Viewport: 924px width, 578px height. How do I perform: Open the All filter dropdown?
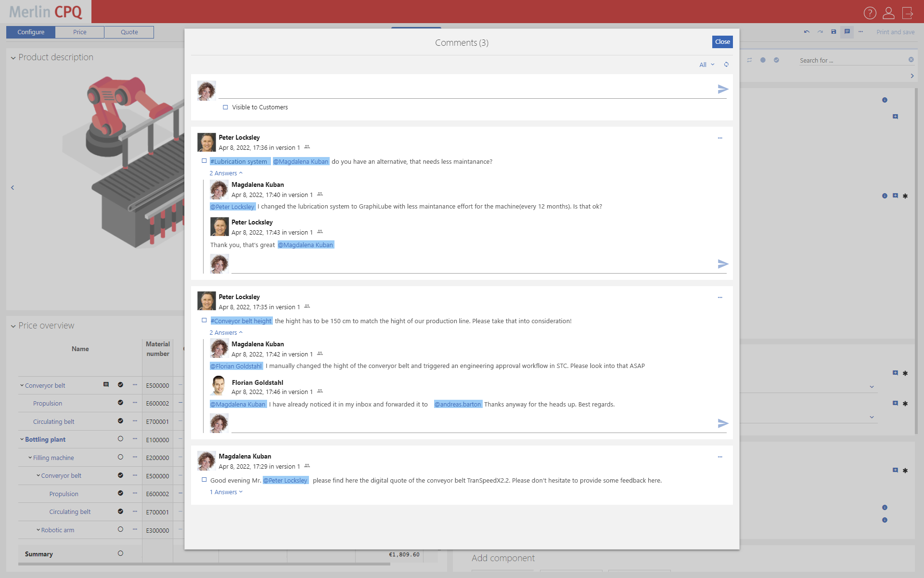pos(706,65)
